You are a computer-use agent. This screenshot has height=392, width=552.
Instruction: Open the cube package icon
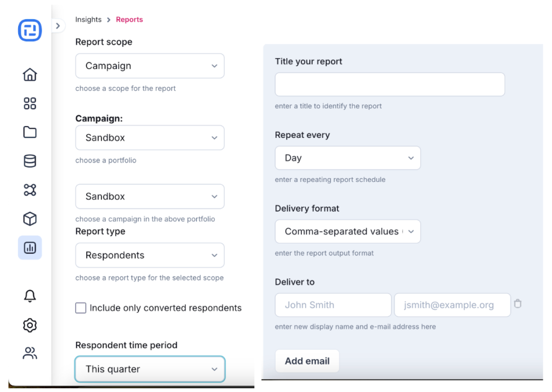coord(30,219)
